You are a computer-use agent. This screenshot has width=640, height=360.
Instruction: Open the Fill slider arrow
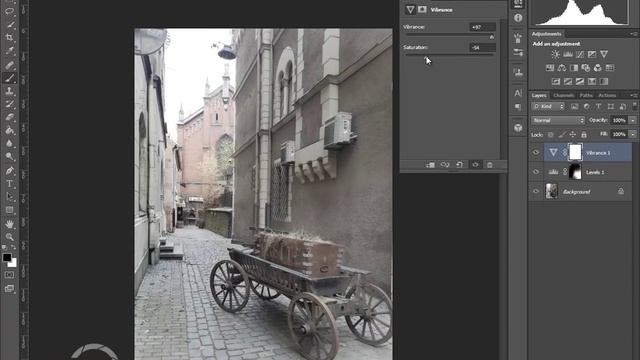coord(633,134)
